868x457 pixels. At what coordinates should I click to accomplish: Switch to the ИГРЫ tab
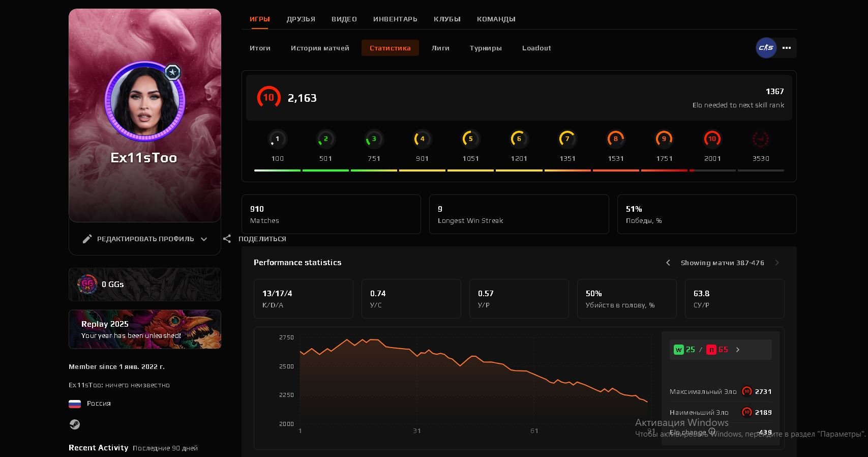pos(259,19)
